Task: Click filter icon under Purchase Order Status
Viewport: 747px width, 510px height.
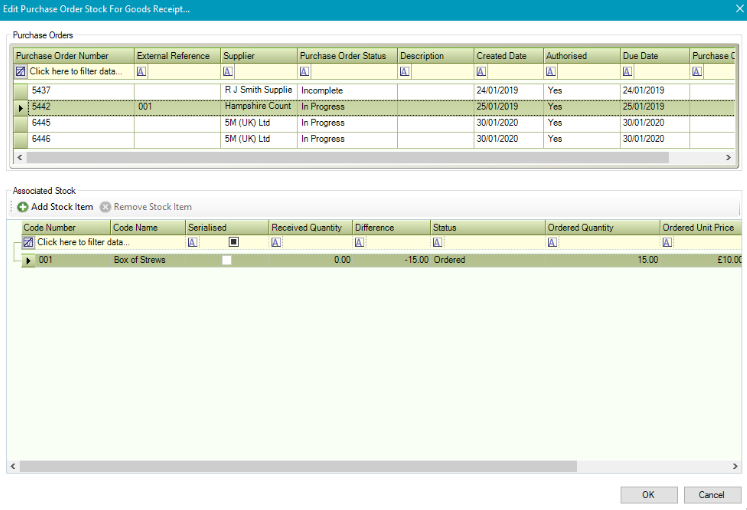Action: pos(305,72)
